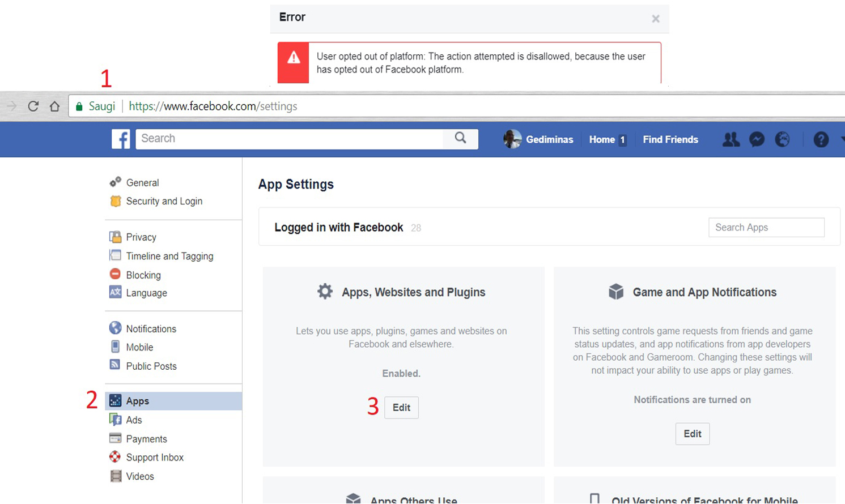Viewport: 845px width, 504px height.
Task: Open the Help question mark icon
Action: coord(821,139)
